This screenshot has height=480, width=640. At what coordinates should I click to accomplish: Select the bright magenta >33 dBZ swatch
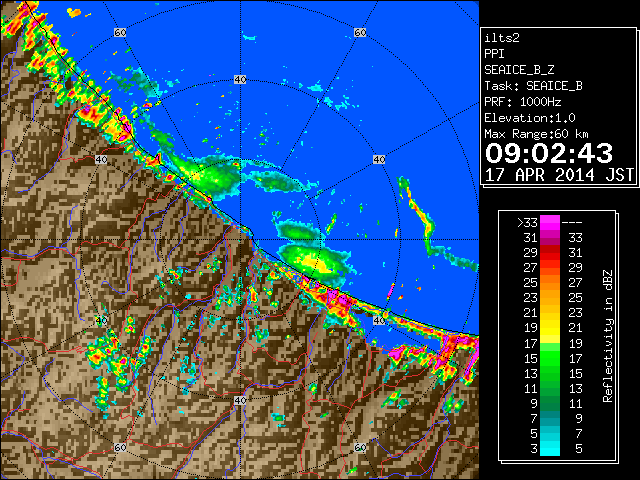click(550, 222)
